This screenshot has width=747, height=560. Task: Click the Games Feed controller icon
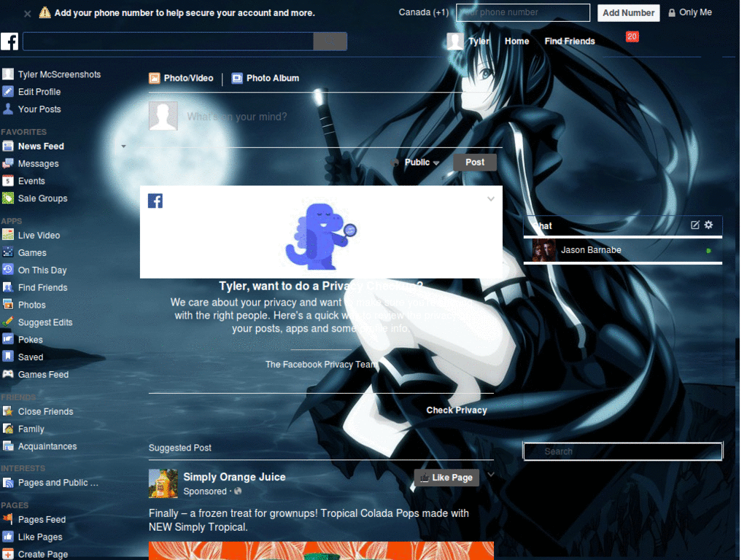7,374
